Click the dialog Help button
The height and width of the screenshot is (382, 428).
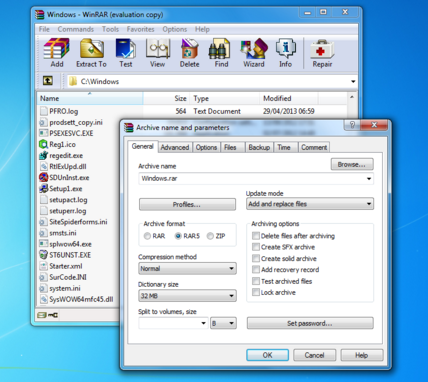pos(362,355)
